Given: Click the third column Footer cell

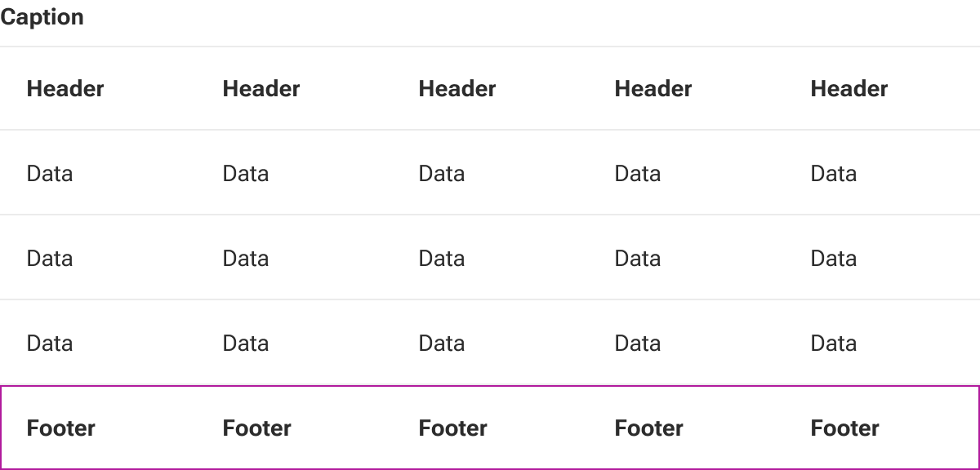Looking at the screenshot, I should click(x=490, y=428).
